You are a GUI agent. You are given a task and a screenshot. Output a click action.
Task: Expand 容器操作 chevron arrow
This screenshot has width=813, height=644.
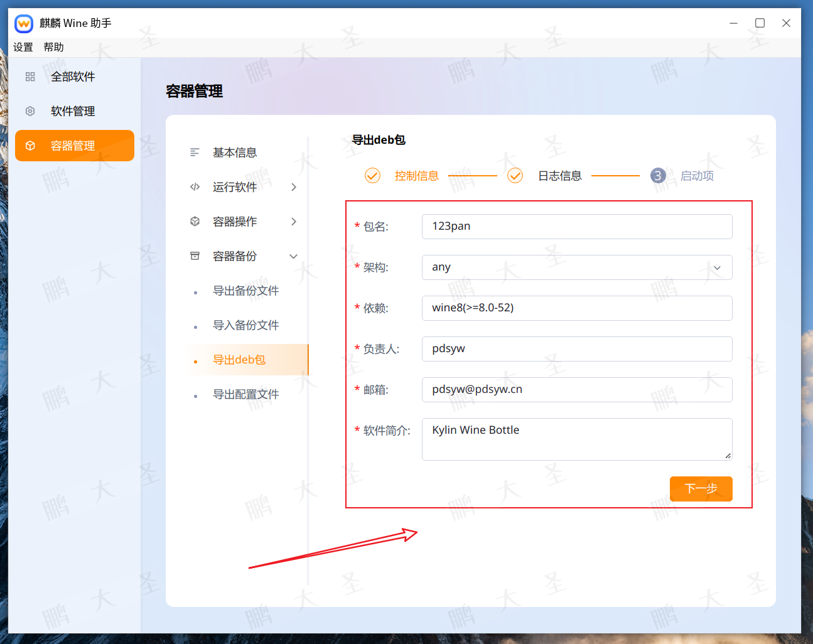pyautogui.click(x=294, y=222)
